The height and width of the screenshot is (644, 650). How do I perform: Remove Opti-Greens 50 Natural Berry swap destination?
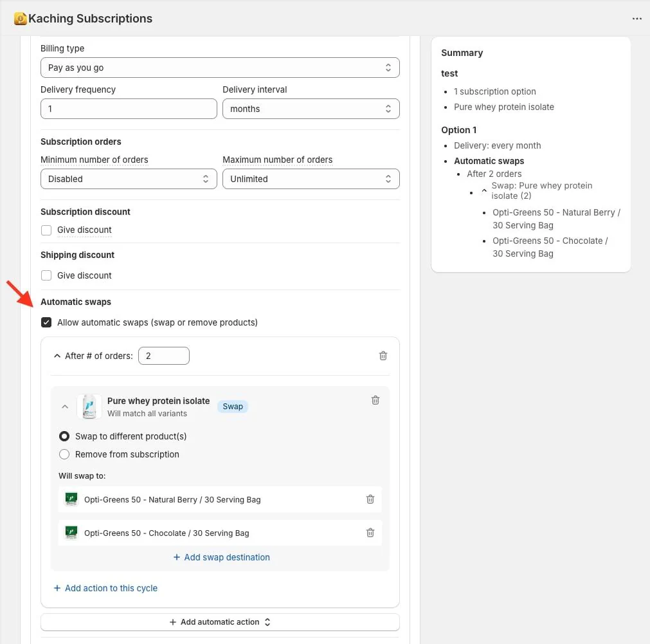point(370,499)
